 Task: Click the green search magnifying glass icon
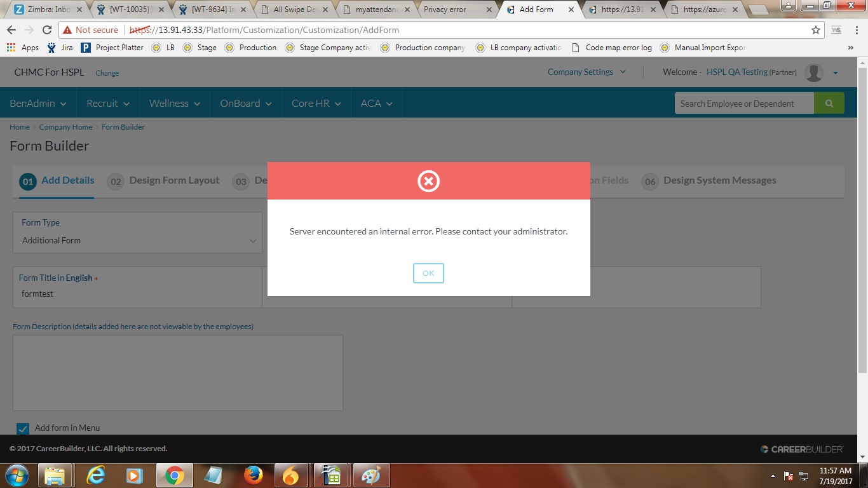pyautogui.click(x=829, y=103)
